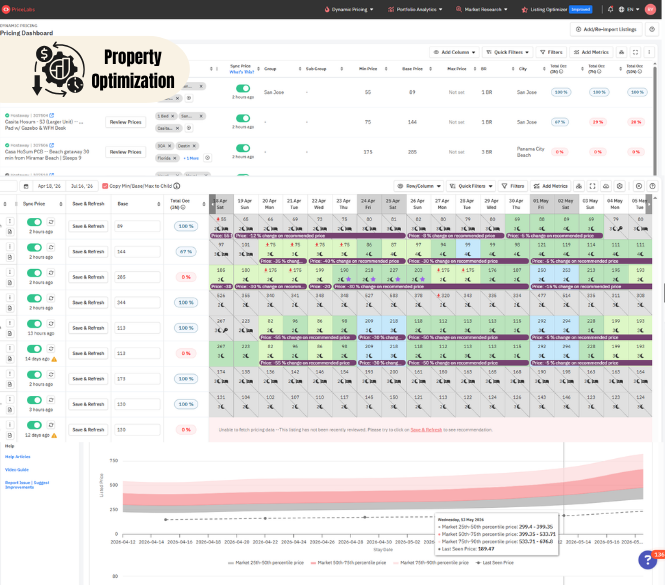Click Add/Re-import Listings button
Viewport: 665px width, 585px height.
607,29
